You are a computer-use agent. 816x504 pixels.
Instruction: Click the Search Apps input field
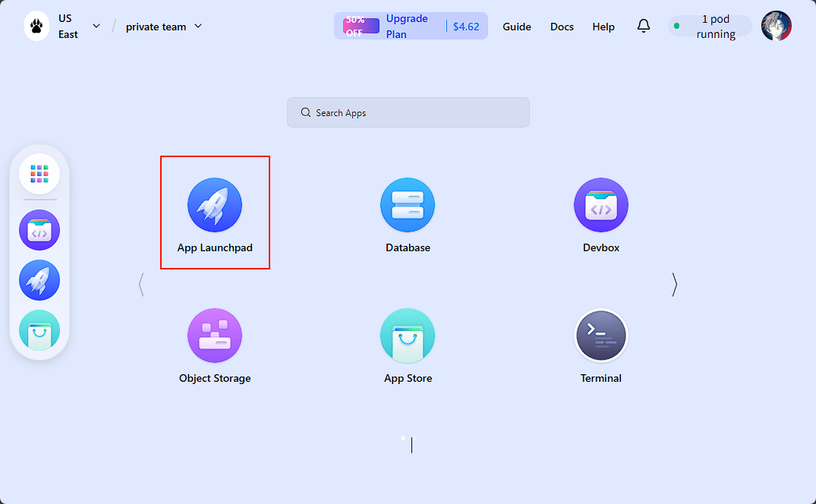(x=408, y=112)
